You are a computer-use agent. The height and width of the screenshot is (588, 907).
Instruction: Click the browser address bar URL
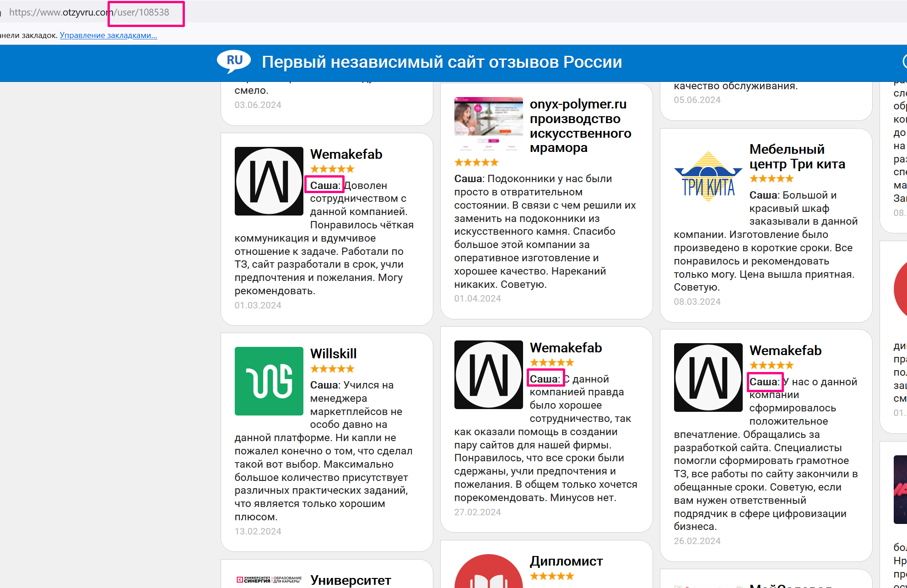tap(89, 12)
